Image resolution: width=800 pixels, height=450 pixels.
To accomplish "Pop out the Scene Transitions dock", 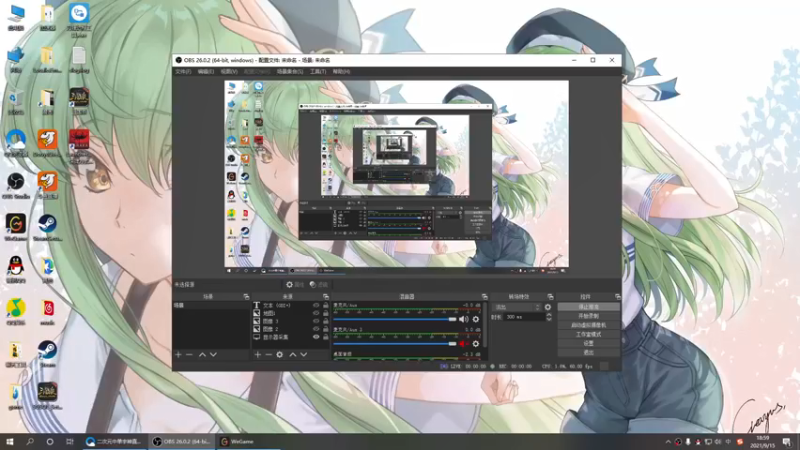I will pyautogui.click(x=550, y=296).
